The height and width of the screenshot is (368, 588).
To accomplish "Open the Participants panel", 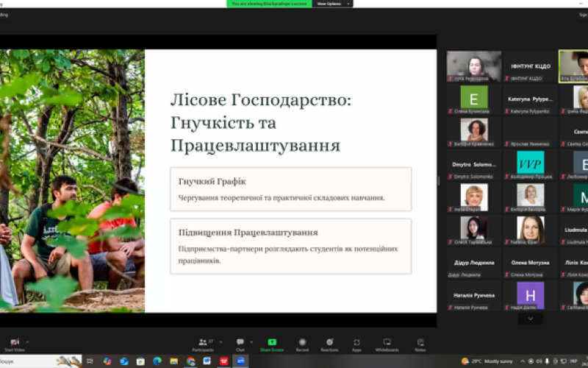I will (203, 344).
